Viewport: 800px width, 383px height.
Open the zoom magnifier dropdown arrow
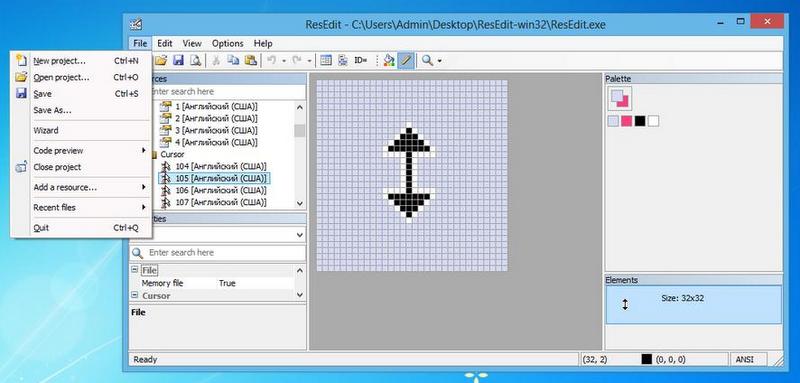(x=439, y=61)
